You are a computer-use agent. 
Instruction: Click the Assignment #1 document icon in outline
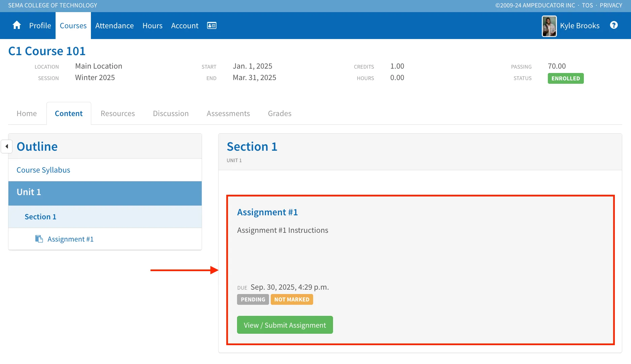39,239
